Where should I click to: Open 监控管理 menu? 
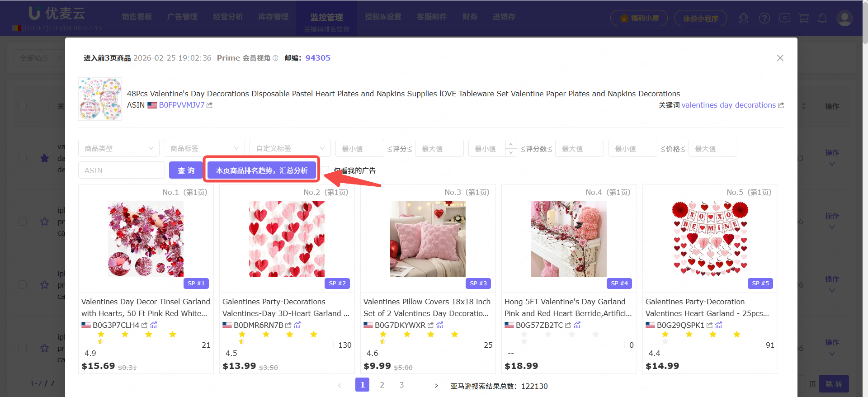point(326,17)
